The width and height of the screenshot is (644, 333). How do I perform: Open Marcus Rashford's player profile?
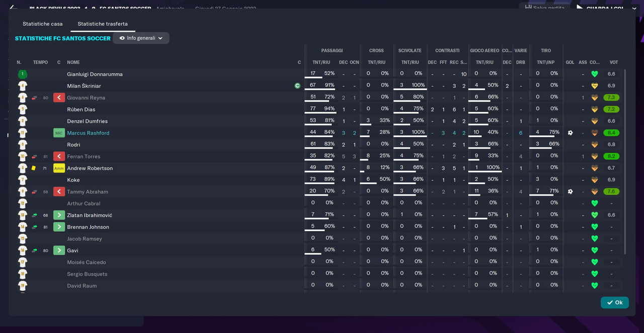(88, 133)
